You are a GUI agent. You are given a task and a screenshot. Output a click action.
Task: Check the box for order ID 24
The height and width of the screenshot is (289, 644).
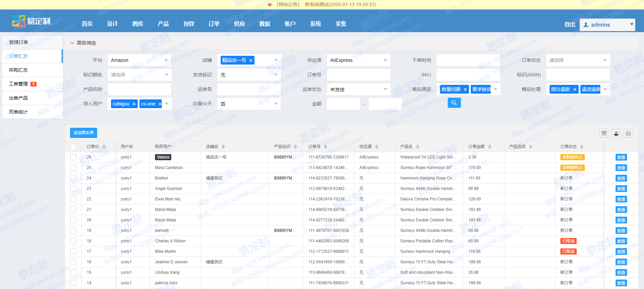pyautogui.click(x=73, y=178)
